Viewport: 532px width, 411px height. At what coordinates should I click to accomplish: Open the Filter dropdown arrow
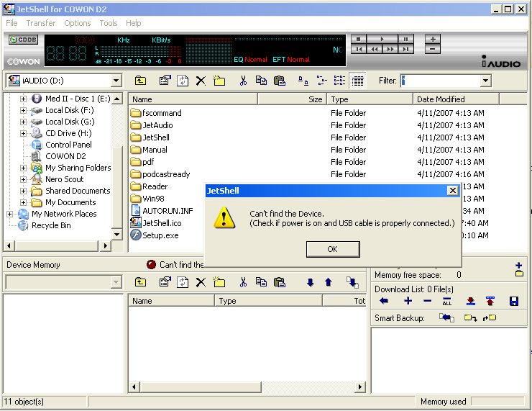point(486,81)
